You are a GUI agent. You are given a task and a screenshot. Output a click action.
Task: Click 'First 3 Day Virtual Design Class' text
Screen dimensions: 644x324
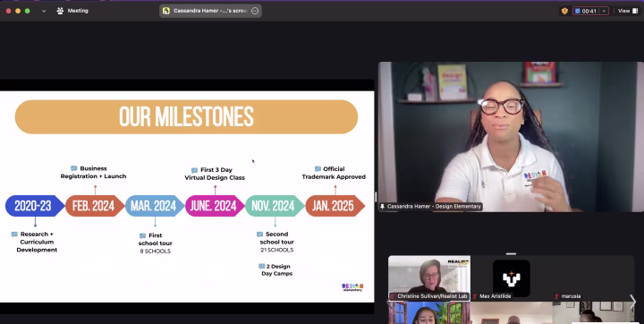215,174
